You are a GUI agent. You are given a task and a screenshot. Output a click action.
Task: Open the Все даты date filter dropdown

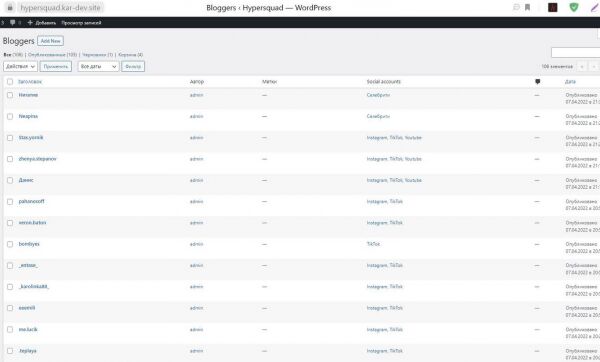click(98, 67)
